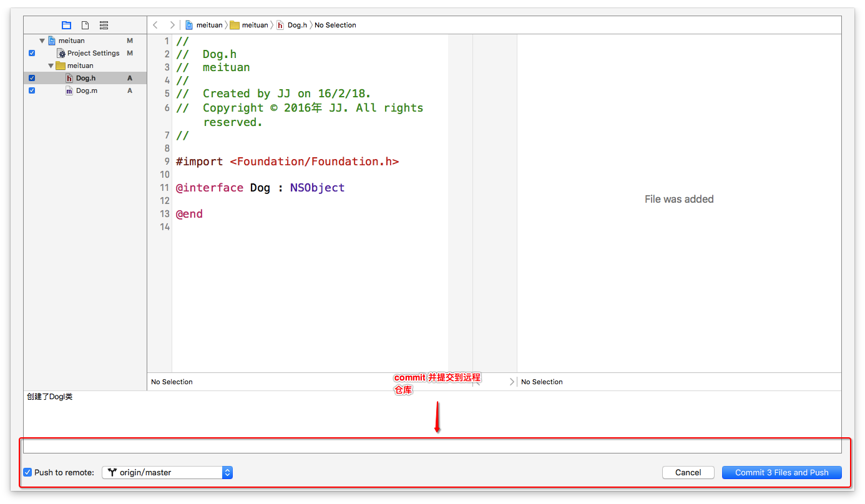The image size is (865, 504).
Task: Click left pane No Selection status
Action: click(172, 382)
